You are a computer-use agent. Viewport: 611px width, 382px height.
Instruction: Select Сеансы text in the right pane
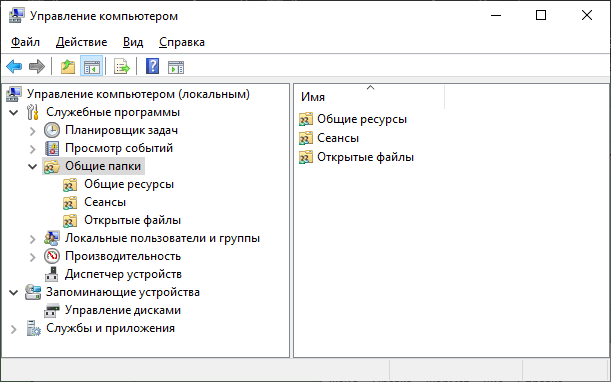point(338,138)
